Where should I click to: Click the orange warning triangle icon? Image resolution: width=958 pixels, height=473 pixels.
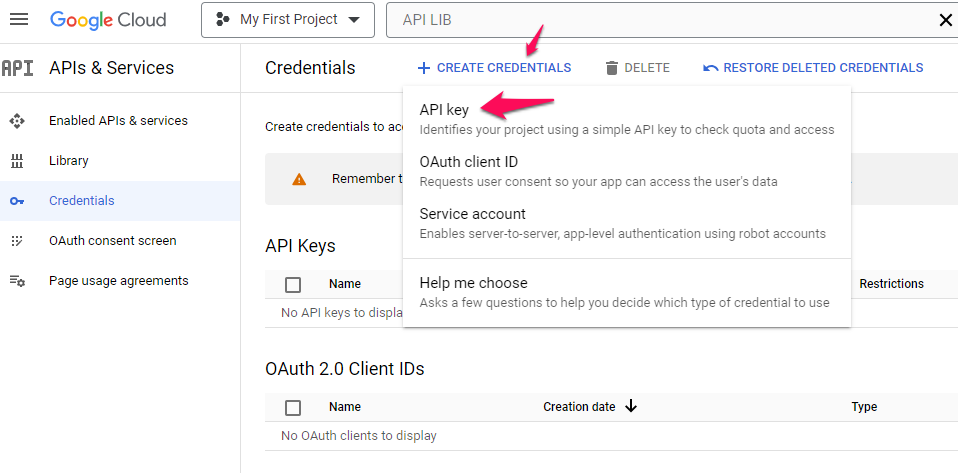[299, 180]
